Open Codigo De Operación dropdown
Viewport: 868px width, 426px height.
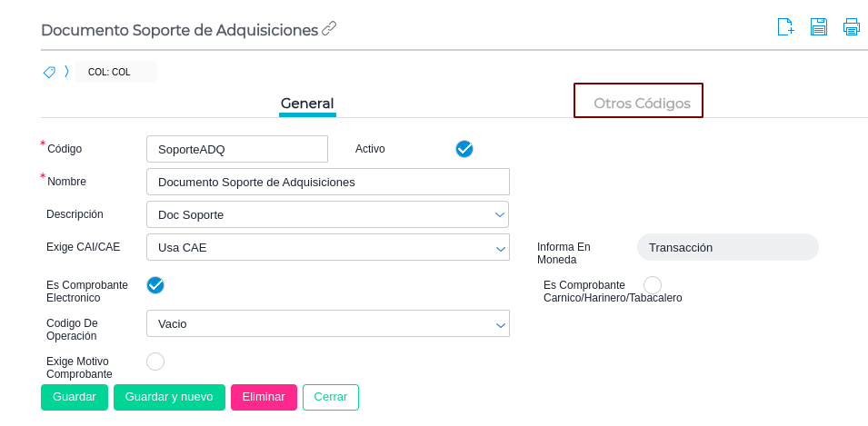[x=327, y=323]
